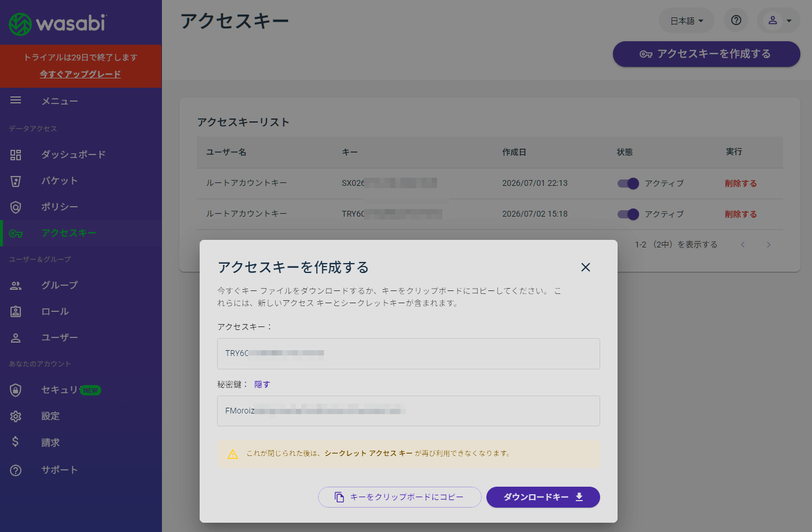Close the アクセスキーを作成する dialog with X

click(586, 267)
